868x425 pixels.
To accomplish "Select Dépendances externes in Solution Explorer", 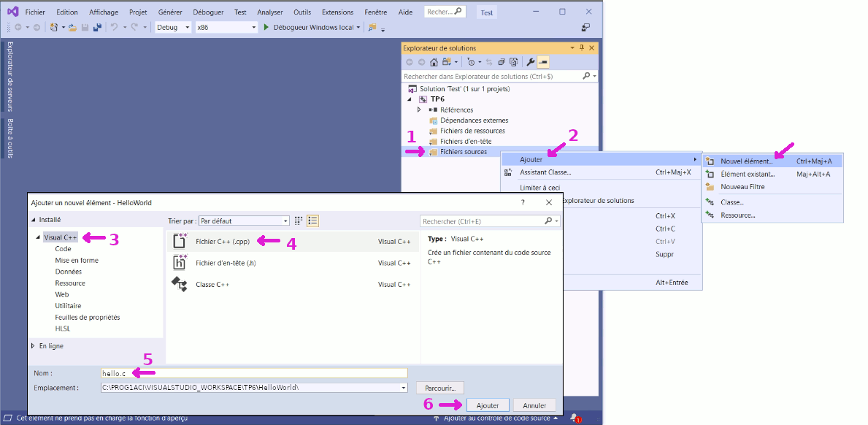I will pyautogui.click(x=474, y=120).
